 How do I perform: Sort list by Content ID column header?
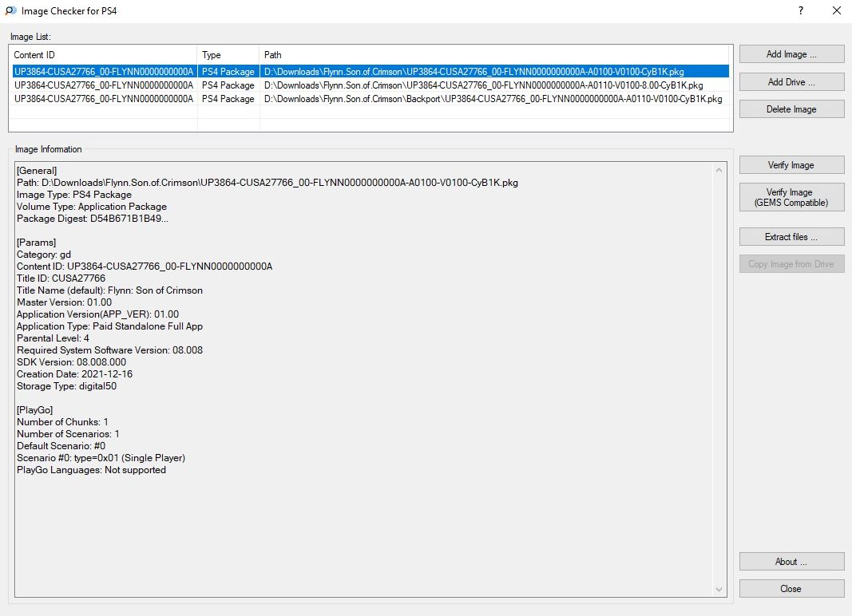(x=103, y=55)
